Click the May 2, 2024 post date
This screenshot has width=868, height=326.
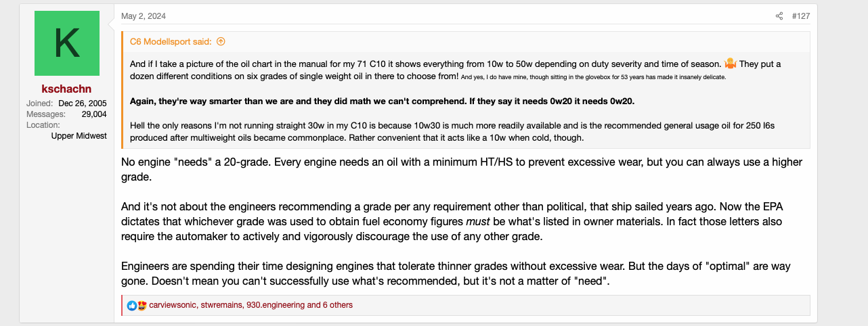point(144,16)
